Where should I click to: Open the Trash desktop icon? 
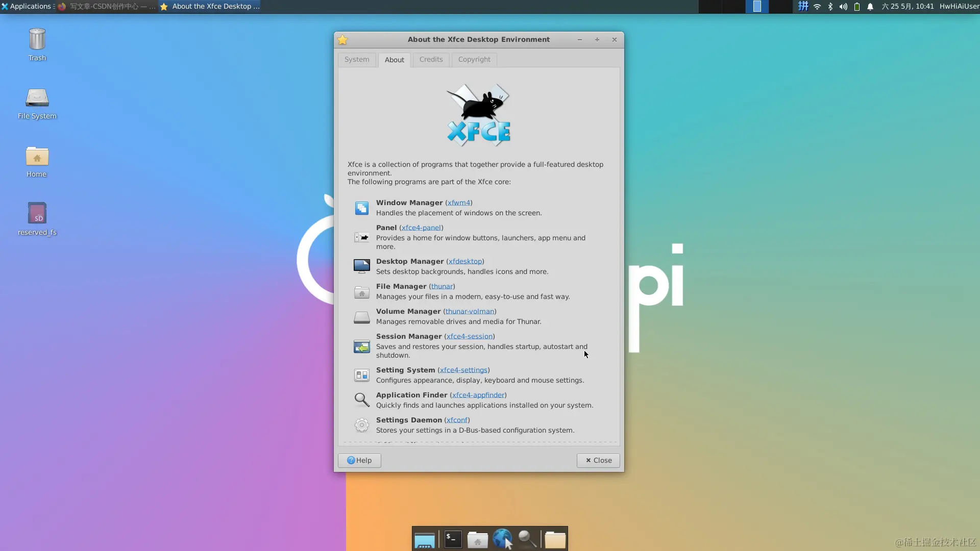37,40
